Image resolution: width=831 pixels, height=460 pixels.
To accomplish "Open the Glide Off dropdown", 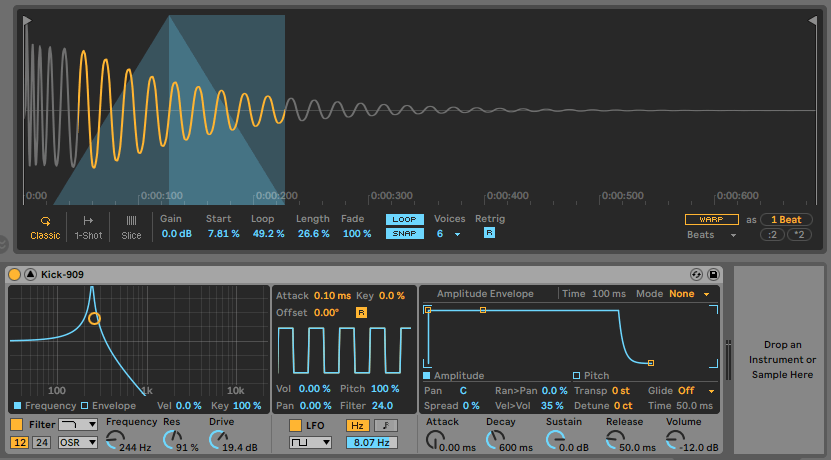I will click(696, 391).
